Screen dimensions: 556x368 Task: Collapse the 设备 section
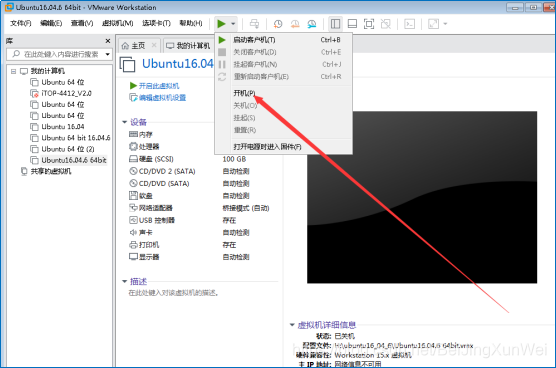tap(124, 122)
